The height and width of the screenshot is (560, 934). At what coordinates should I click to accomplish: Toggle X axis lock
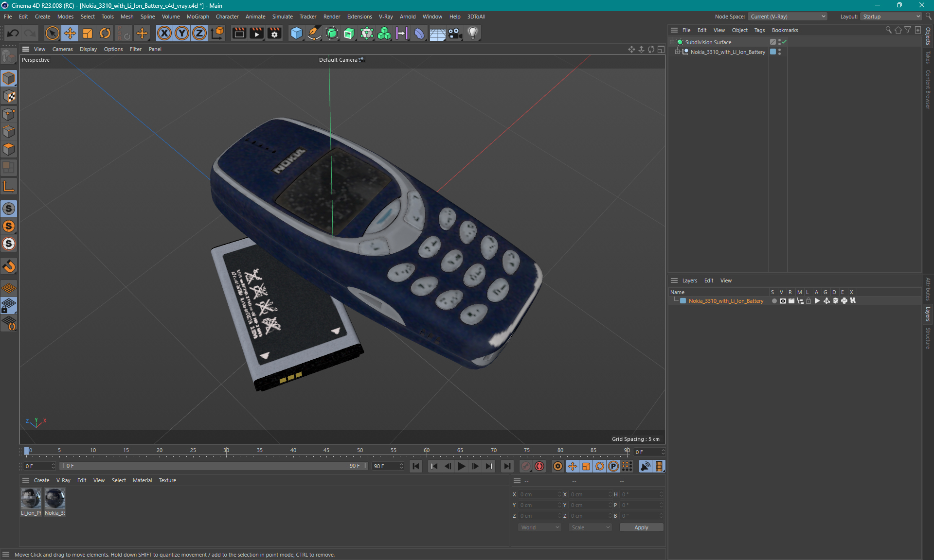click(x=164, y=33)
